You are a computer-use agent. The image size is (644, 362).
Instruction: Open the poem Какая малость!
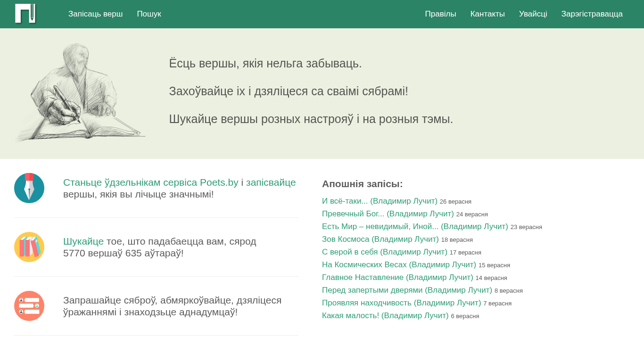point(385,316)
